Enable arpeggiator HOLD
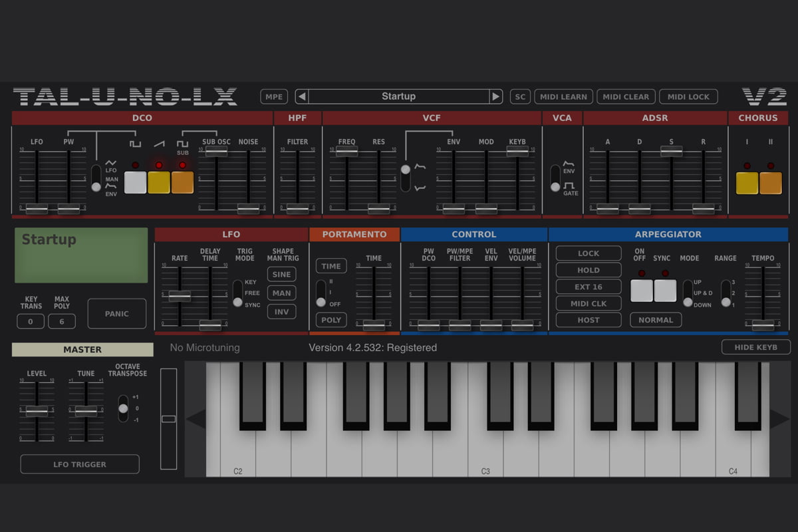This screenshot has height=532, width=798. click(x=589, y=270)
